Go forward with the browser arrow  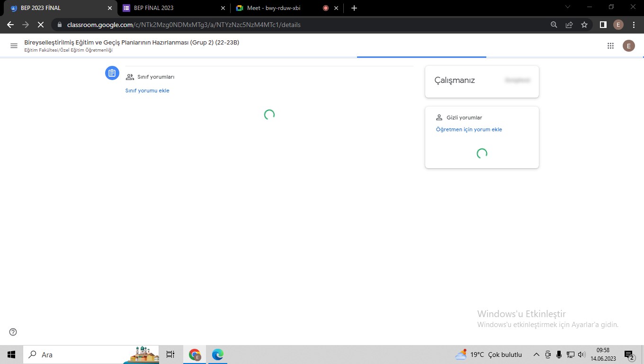(26, 25)
